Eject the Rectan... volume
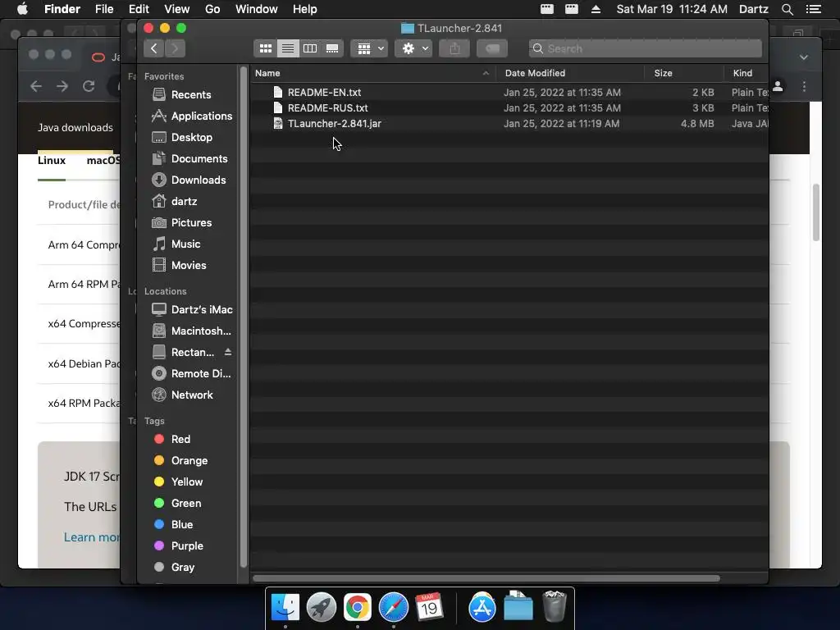840x630 pixels. point(228,352)
